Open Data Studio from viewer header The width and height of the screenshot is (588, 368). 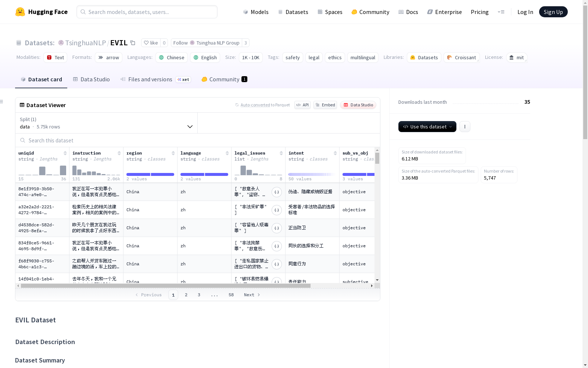pyautogui.click(x=358, y=105)
